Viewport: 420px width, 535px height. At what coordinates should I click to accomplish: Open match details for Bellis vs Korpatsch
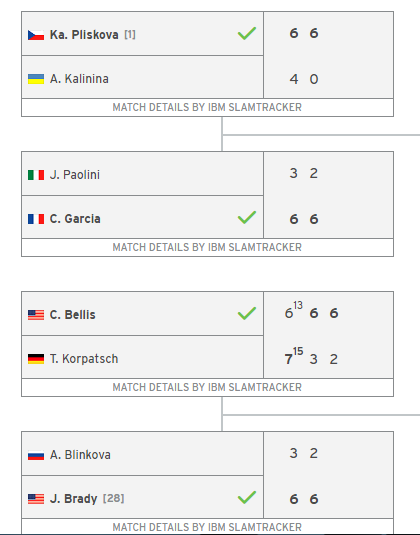click(x=207, y=387)
